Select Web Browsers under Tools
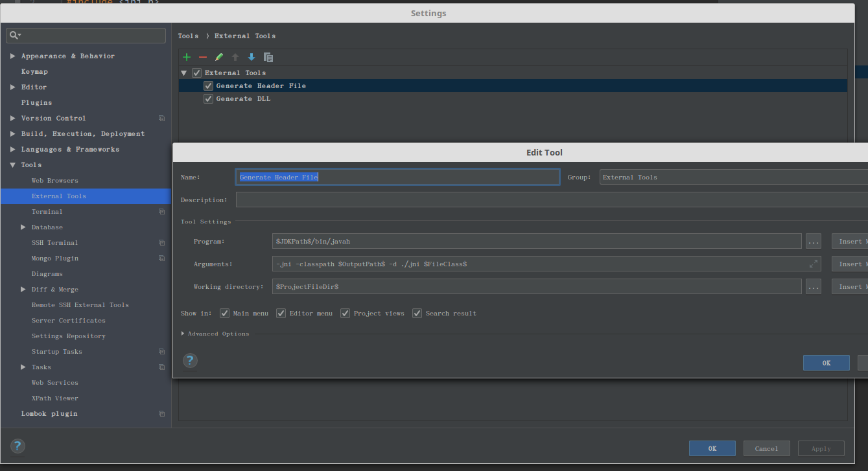 pyautogui.click(x=54, y=180)
